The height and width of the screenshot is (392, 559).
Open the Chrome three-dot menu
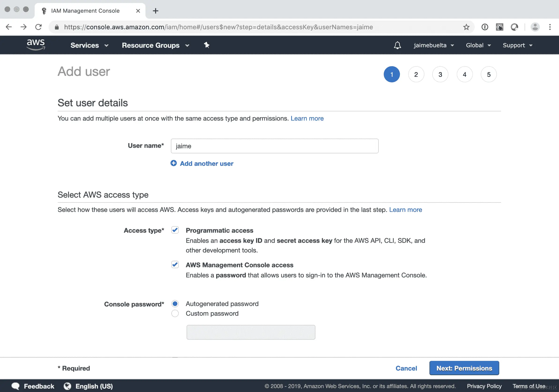[550, 27]
